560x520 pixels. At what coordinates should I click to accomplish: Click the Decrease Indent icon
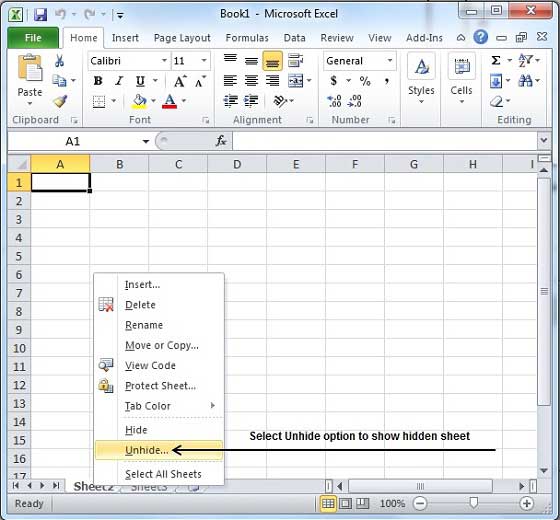(231, 101)
